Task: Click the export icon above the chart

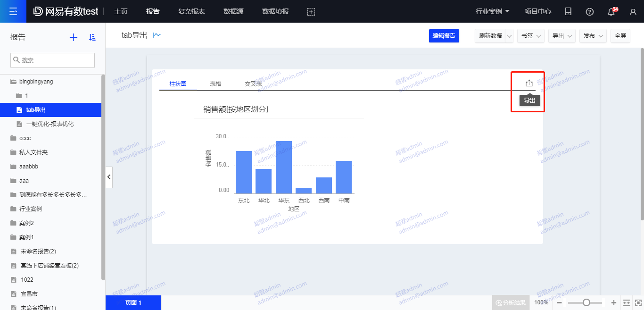Action: 529,83
